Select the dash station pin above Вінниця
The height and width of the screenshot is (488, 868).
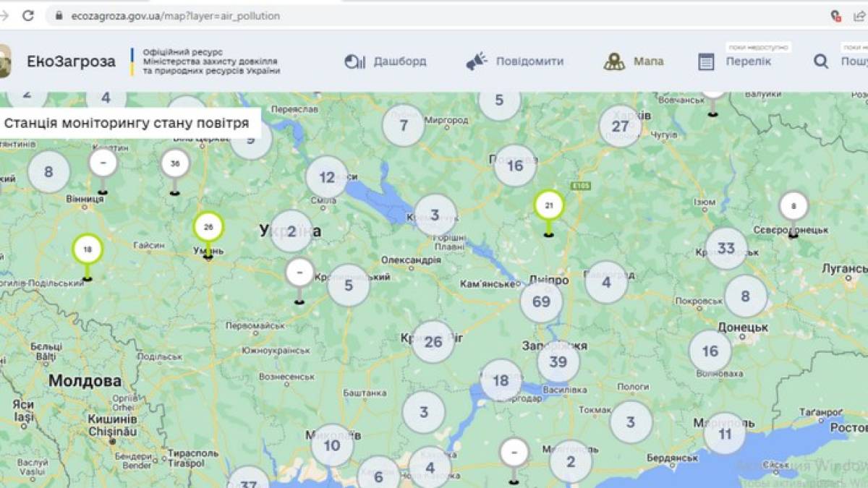[103, 163]
